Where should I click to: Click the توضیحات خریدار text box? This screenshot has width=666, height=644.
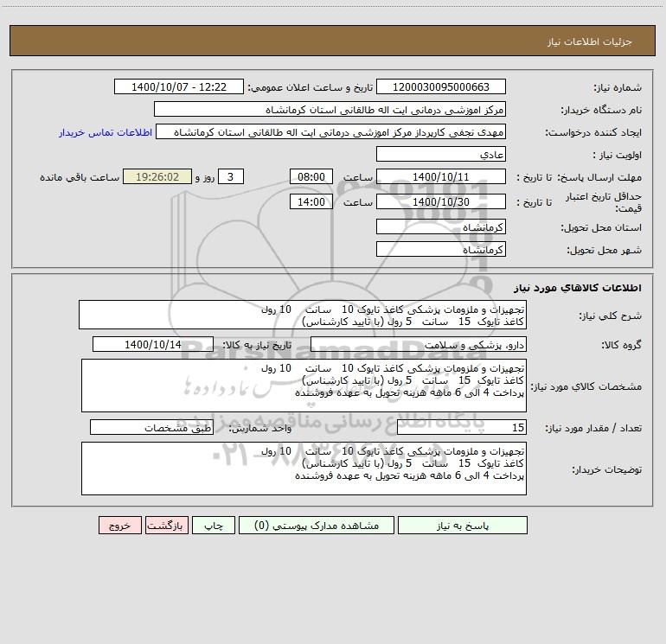tap(304, 469)
